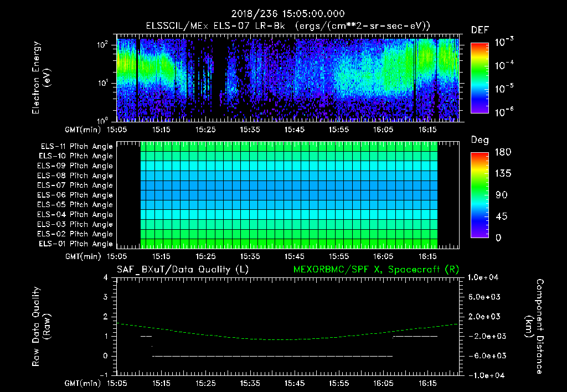Click the Raw Data Quality (Raw) axis label
Image resolution: width=567 pixels, height=392 pixels.
tap(41, 327)
